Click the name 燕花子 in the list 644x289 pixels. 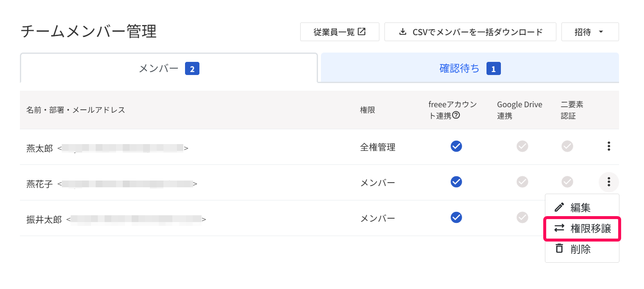click(40, 184)
